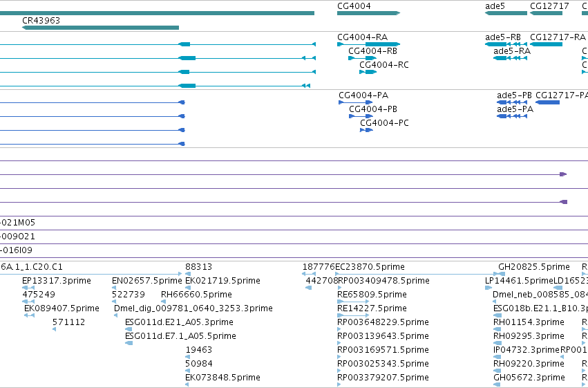Image resolution: width=588 pixels, height=388 pixels.
Task: Click the CR43963 gene label
Action: [41, 20]
